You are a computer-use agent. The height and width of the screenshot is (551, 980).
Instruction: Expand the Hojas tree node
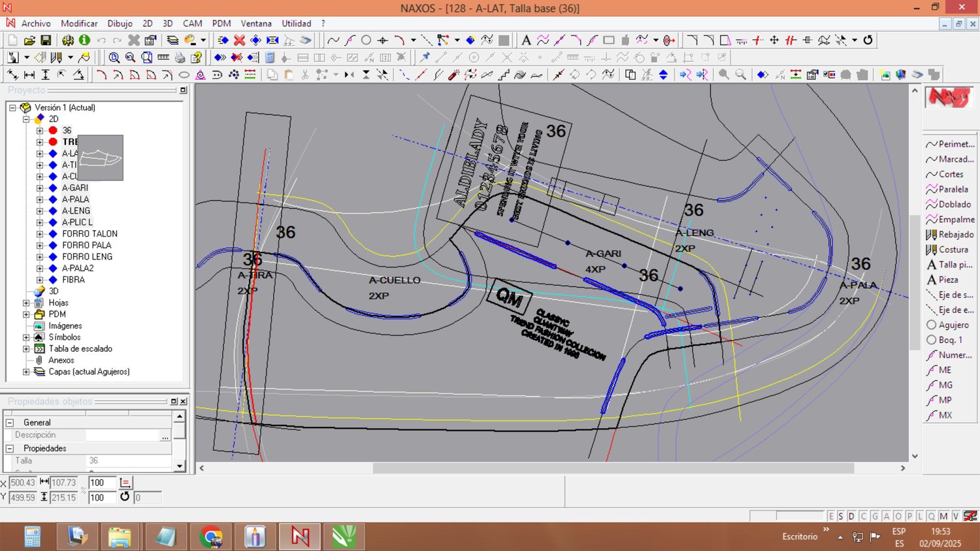pos(26,303)
